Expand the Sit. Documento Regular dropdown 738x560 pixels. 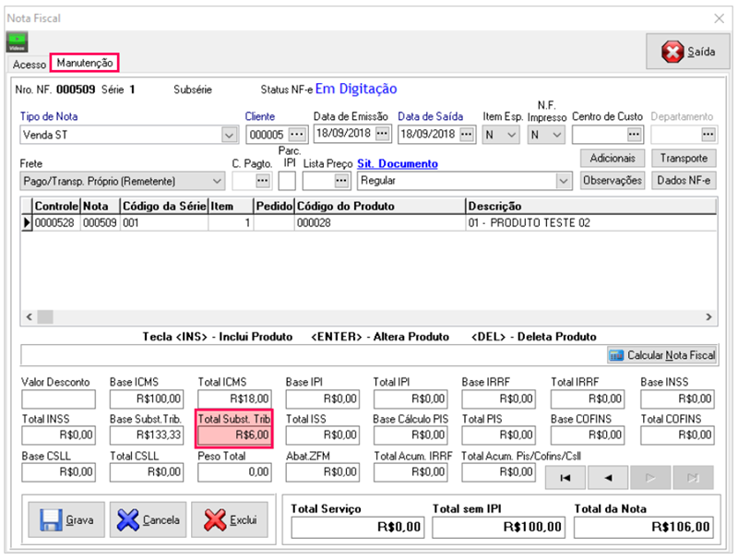point(563,182)
